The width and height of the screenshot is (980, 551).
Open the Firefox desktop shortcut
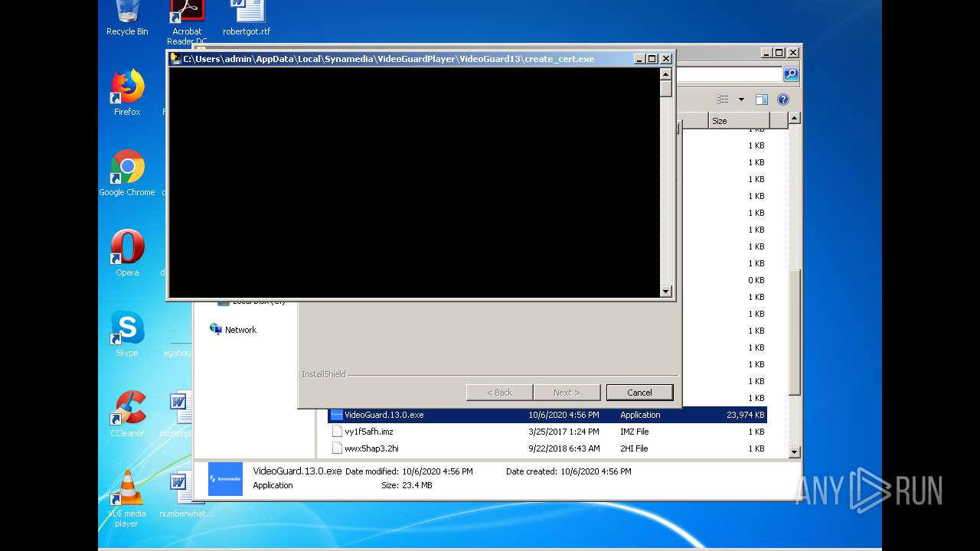coord(127,92)
